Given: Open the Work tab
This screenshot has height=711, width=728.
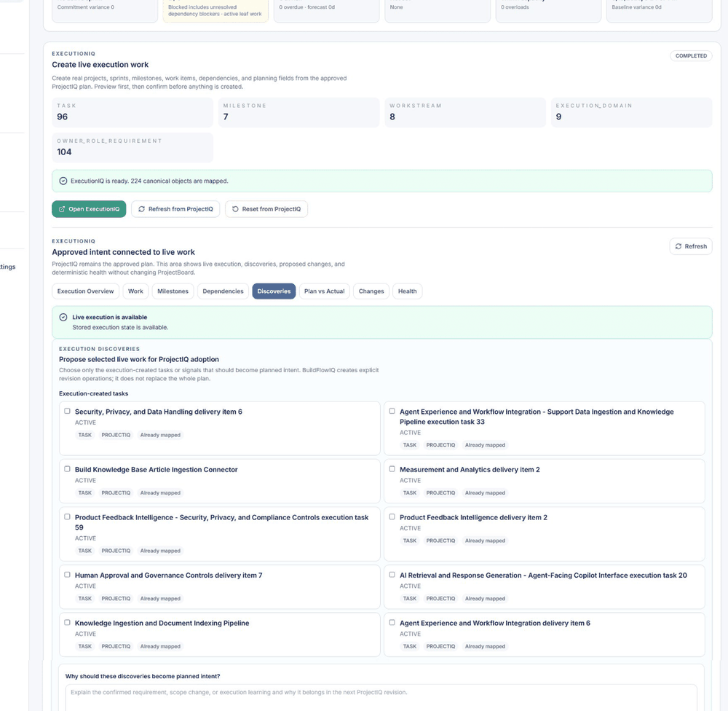Looking at the screenshot, I should 135,291.
